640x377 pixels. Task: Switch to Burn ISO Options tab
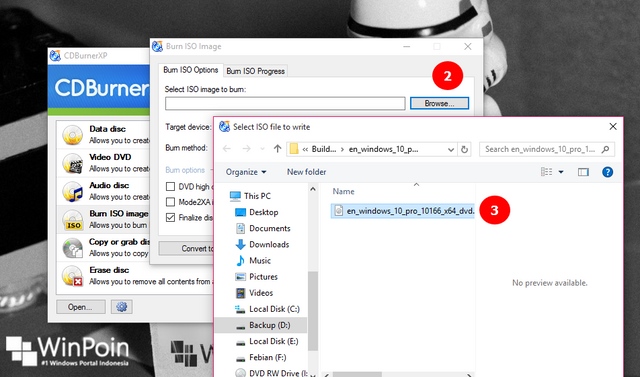[191, 70]
